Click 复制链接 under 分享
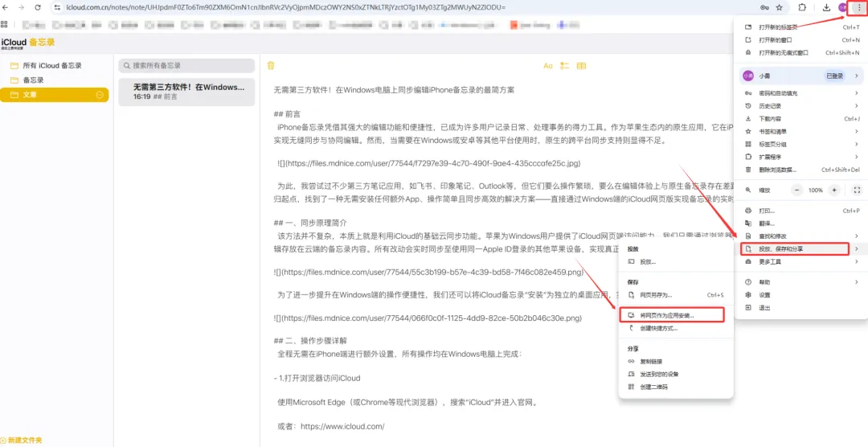 coord(675,362)
